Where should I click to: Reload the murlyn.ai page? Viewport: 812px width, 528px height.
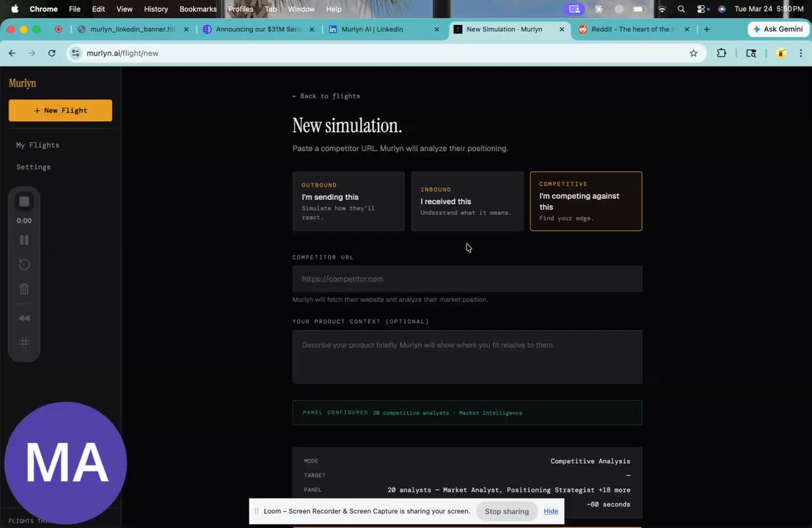[52, 53]
